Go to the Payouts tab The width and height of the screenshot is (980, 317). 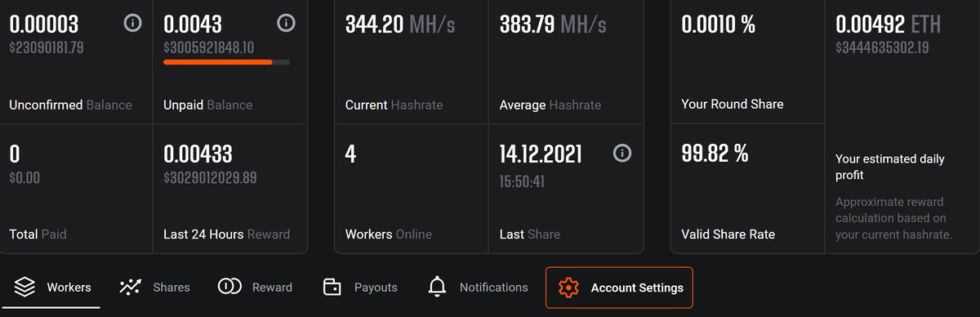(x=360, y=287)
